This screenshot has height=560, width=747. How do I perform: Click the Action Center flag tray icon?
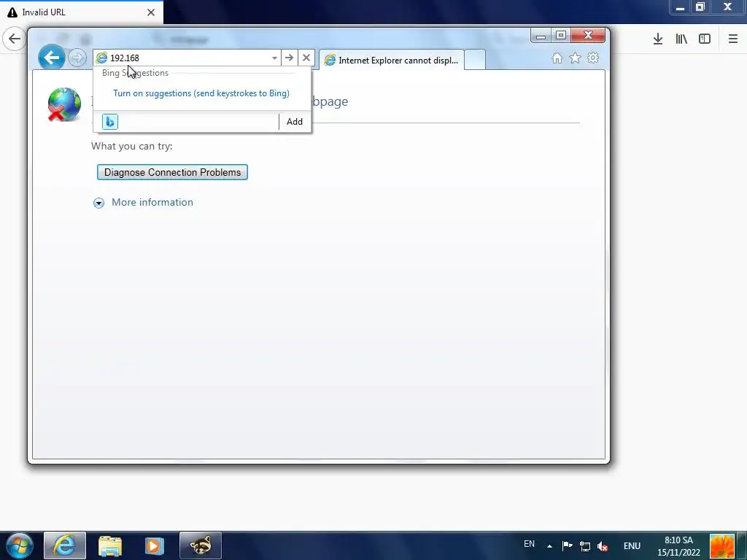(567, 545)
